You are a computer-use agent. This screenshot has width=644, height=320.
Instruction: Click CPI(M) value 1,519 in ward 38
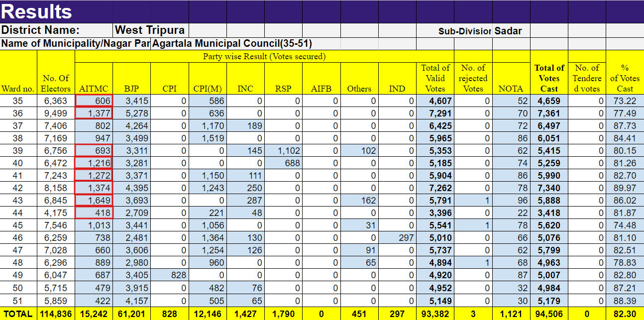[208, 138]
